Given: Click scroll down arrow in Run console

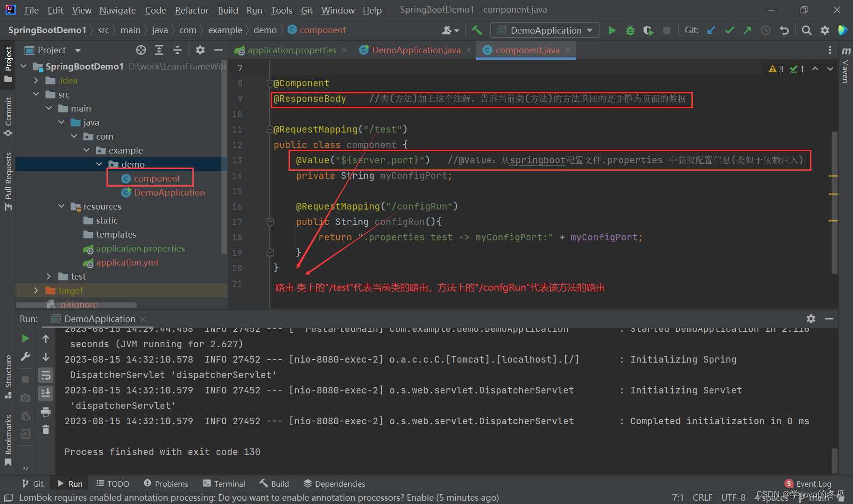Looking at the screenshot, I should click(46, 357).
